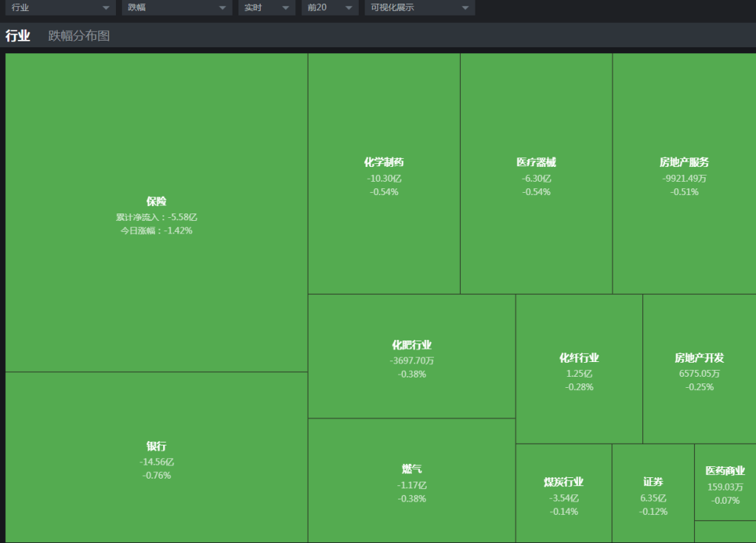Image resolution: width=756 pixels, height=543 pixels.
Task: Click the 保险 treemap block
Action: point(157,213)
